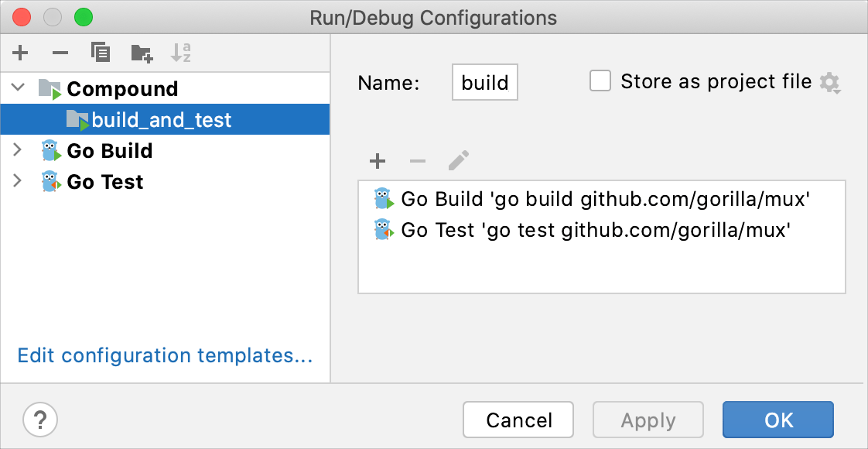Click the OK button
The image size is (868, 449).
coord(777,420)
